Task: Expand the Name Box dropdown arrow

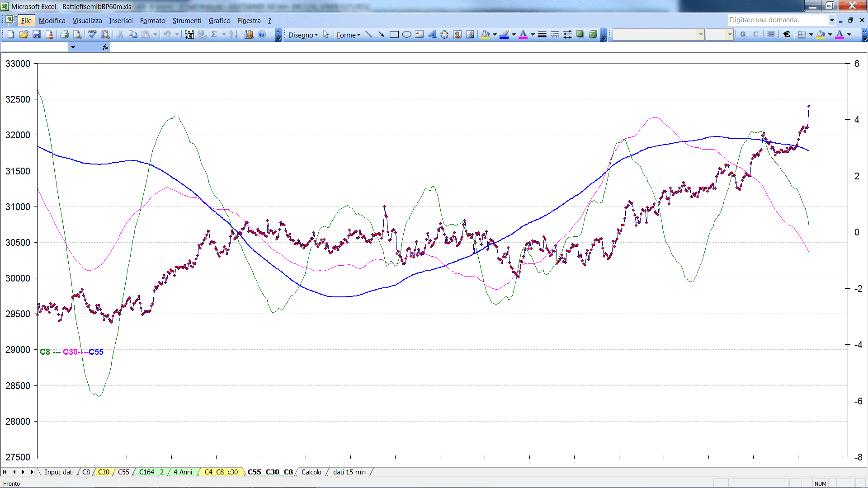Action: [x=73, y=47]
